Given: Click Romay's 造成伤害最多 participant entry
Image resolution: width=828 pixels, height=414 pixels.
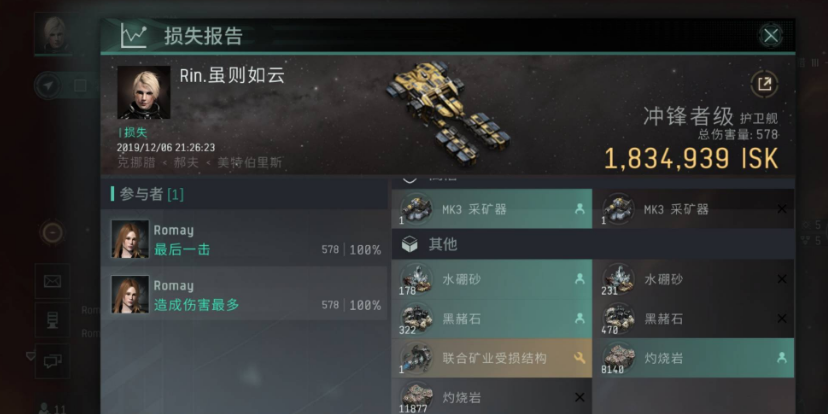Looking at the screenshot, I should 244,294.
